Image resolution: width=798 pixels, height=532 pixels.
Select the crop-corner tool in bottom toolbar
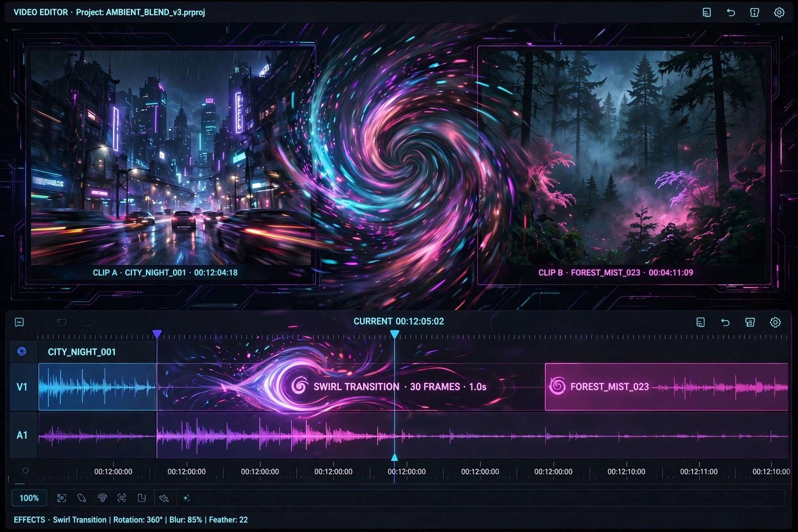[142, 498]
